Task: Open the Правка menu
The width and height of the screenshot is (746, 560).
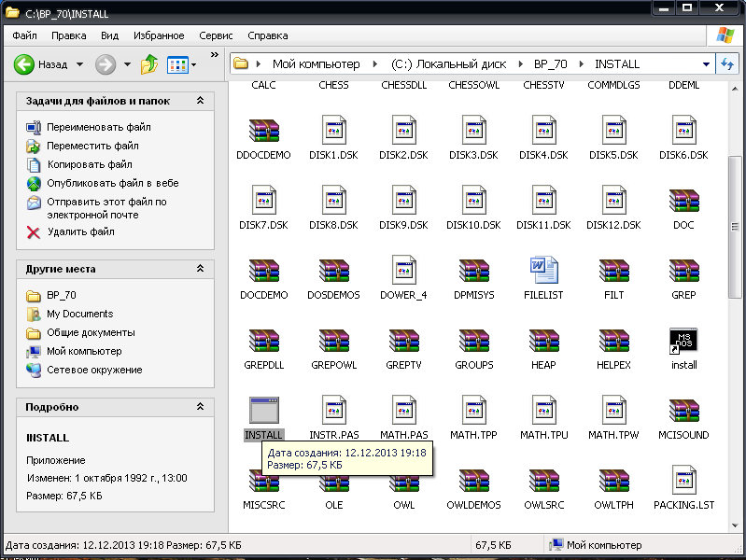Action: [x=68, y=35]
